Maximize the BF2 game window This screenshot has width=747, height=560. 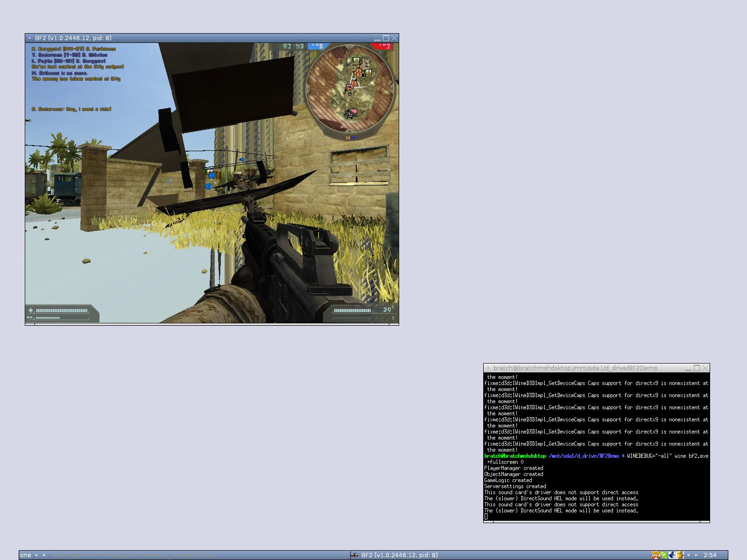pos(386,38)
